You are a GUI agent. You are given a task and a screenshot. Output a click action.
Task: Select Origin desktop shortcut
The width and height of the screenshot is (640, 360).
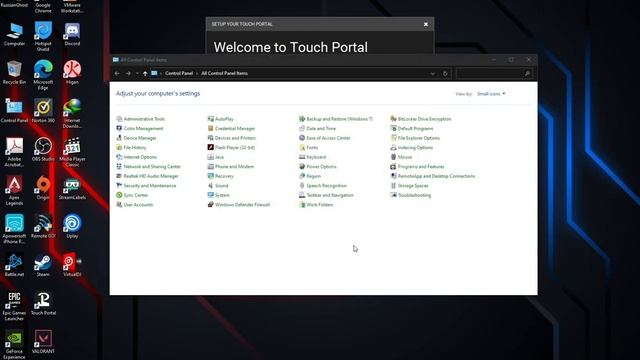click(43, 188)
